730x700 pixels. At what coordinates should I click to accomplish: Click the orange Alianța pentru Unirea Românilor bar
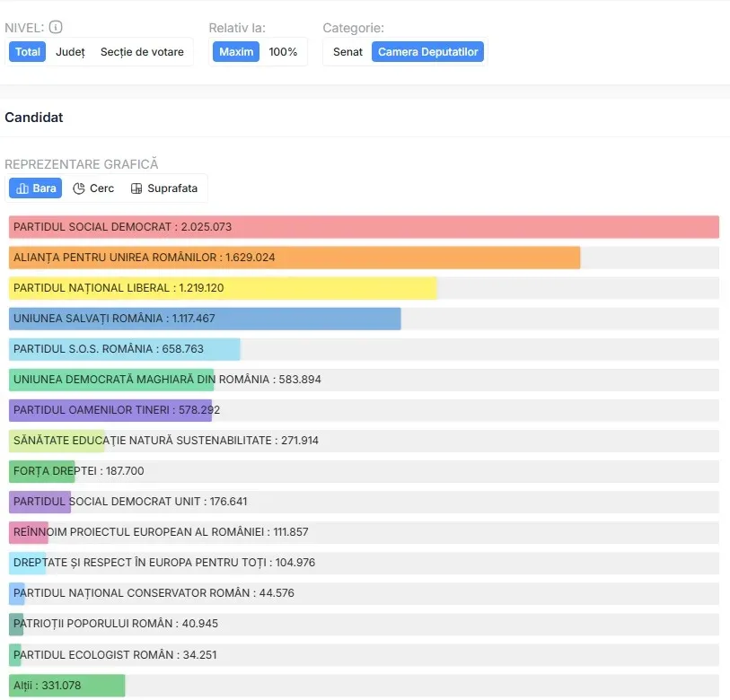tap(295, 258)
